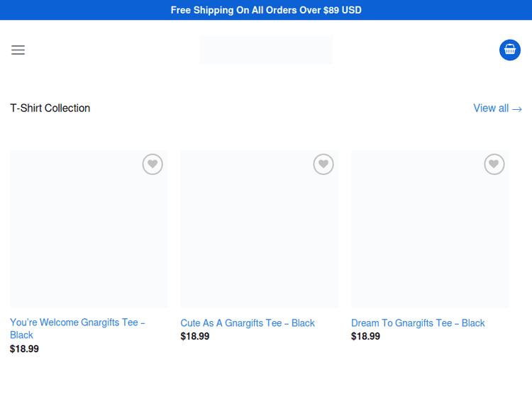The width and height of the screenshot is (532, 399).
Task: Open the hamburger navigation menu
Action: click(18, 50)
